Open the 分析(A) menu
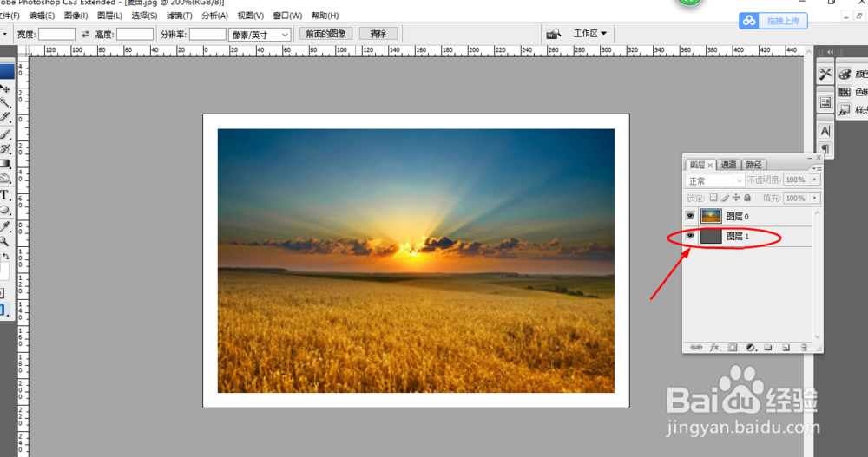 214,16
